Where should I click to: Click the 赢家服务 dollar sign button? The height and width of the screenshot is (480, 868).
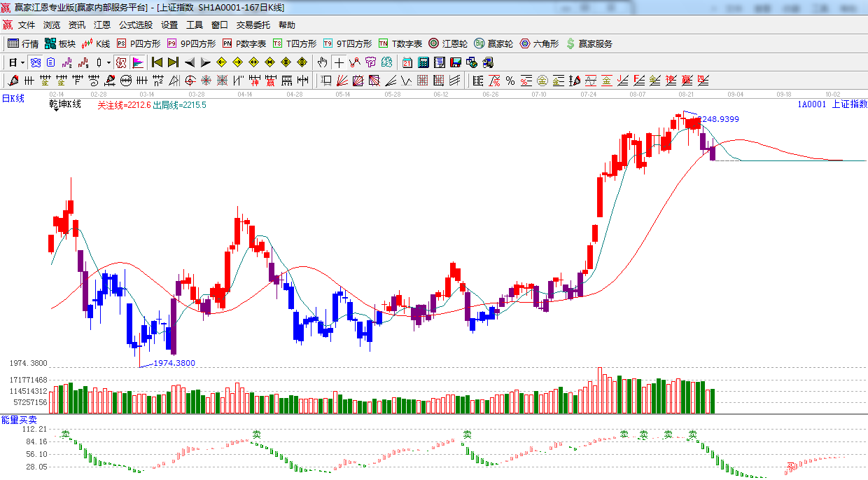coord(589,43)
